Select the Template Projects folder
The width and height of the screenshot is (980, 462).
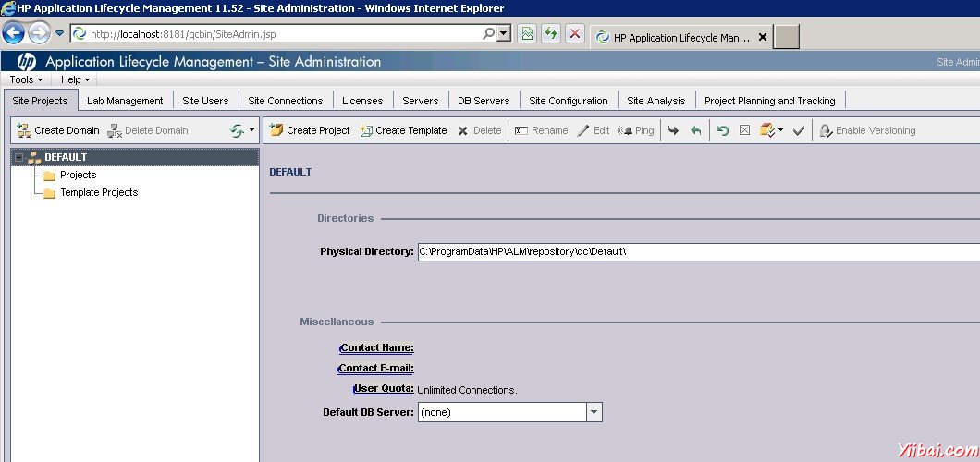[99, 192]
